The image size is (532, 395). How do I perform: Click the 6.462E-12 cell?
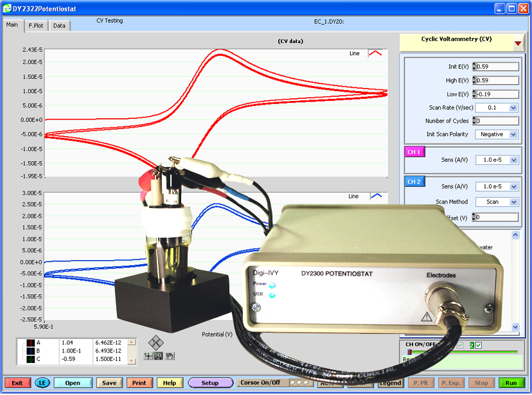(108, 343)
